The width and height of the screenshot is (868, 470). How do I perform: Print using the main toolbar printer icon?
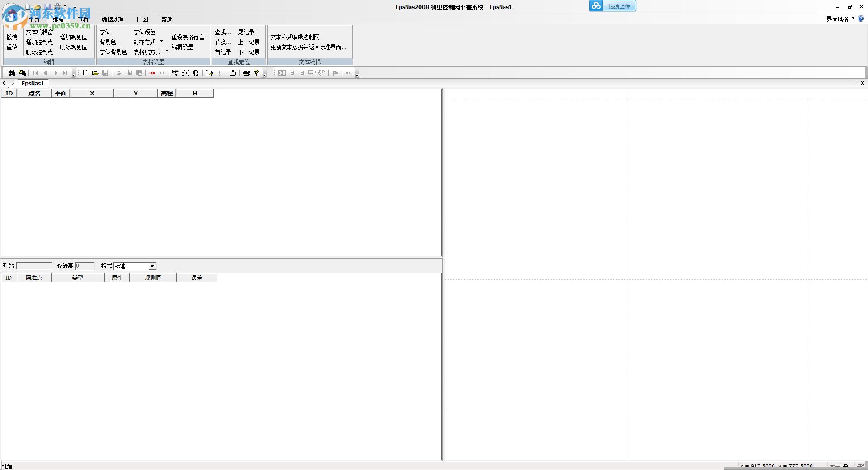pyautogui.click(x=246, y=73)
